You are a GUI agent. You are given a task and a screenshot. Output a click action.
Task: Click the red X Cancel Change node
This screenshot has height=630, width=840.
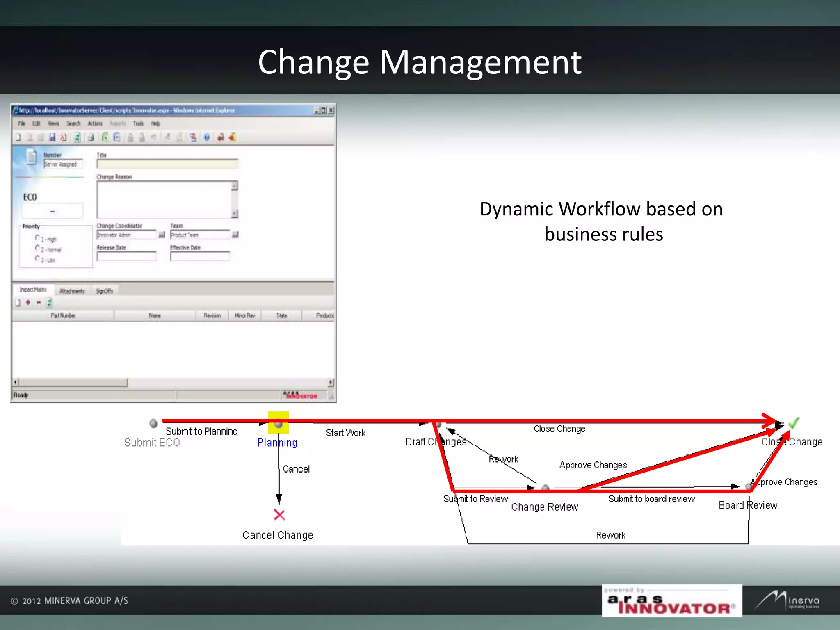(x=279, y=514)
